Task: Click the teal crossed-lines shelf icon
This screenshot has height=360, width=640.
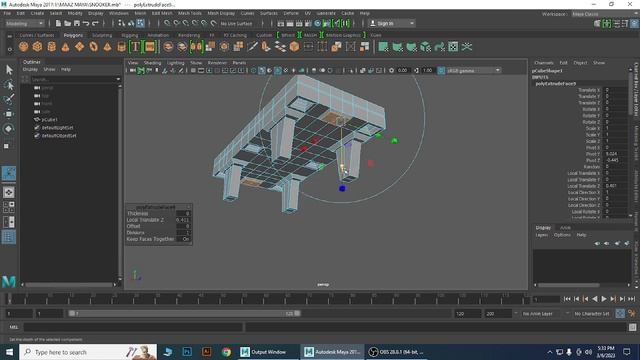Action: click(467, 47)
